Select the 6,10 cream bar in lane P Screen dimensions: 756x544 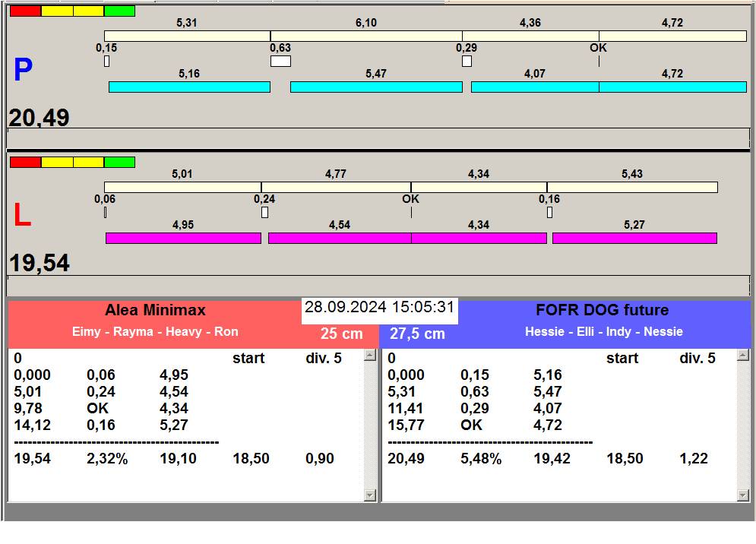click(366, 36)
